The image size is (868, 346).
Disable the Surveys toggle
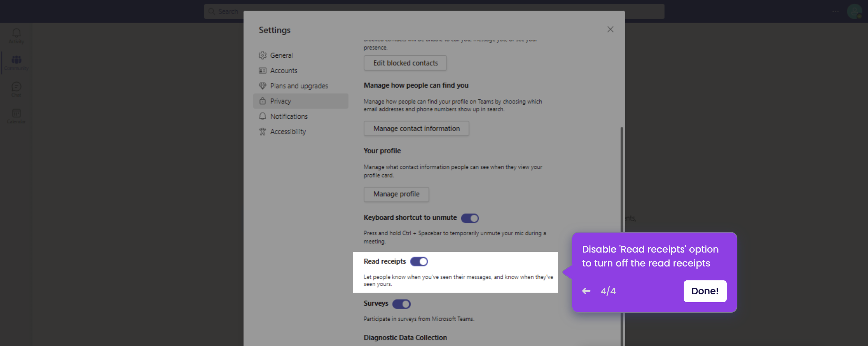[x=402, y=304]
